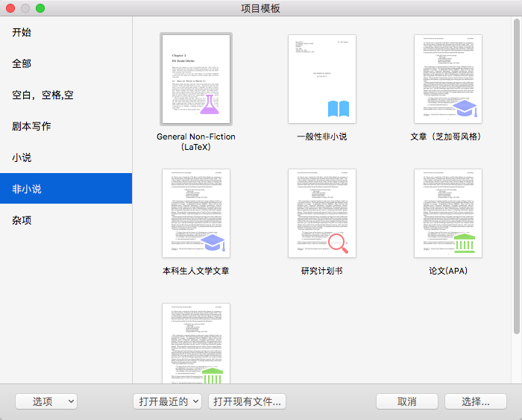Open the 选项 dropdown menu
522x420 pixels.
click(x=46, y=401)
